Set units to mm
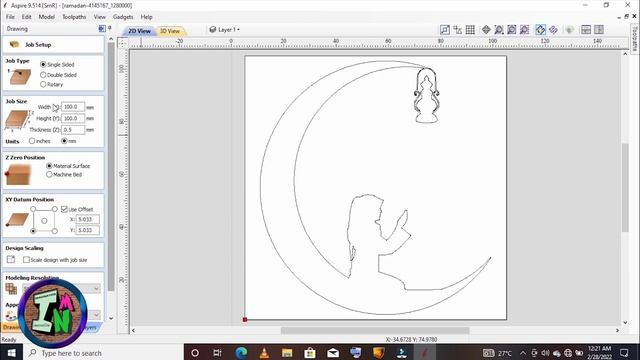The image size is (640, 360). [x=64, y=141]
